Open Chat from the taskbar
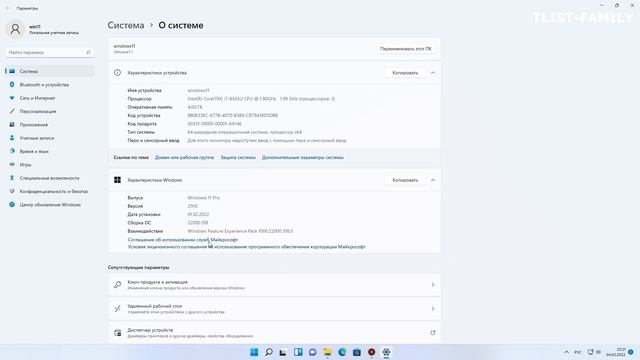Image resolution: width=640 pixels, height=360 pixels. tap(313, 352)
